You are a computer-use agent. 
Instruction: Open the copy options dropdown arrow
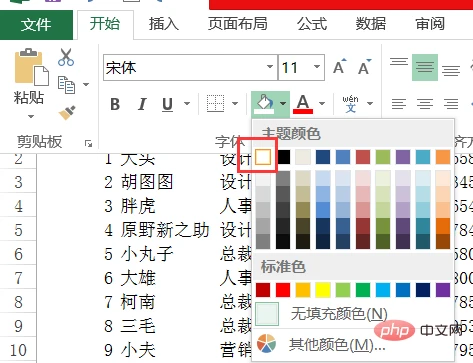(86, 84)
